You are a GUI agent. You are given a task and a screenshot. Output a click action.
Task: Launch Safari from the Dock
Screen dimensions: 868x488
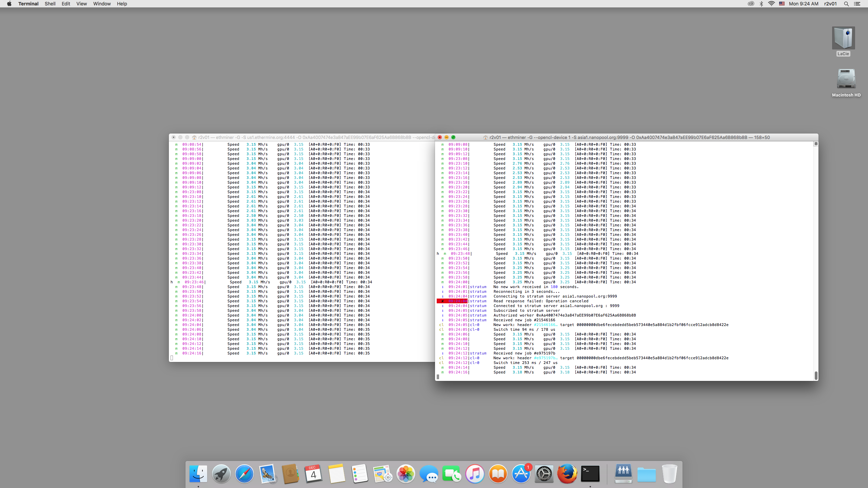pos(244,473)
